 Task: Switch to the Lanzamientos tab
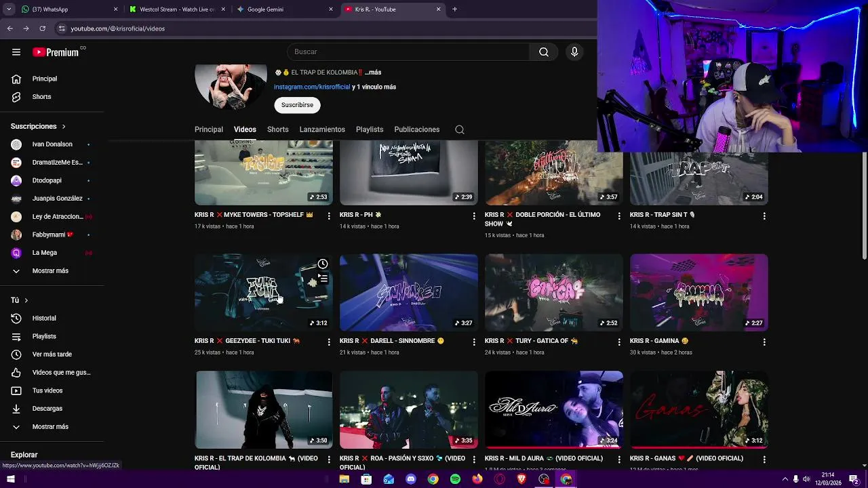322,129
